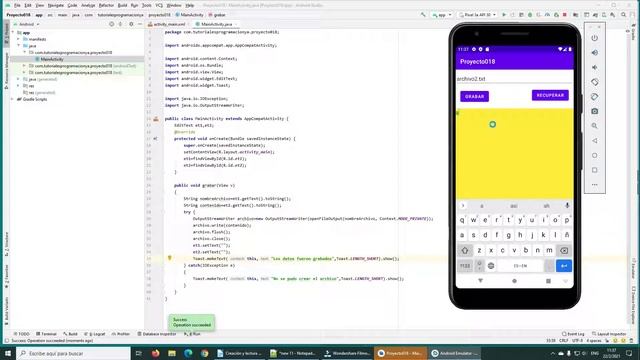Open the Refactor menu
This screenshot has width=640, height=360.
(106, 5)
